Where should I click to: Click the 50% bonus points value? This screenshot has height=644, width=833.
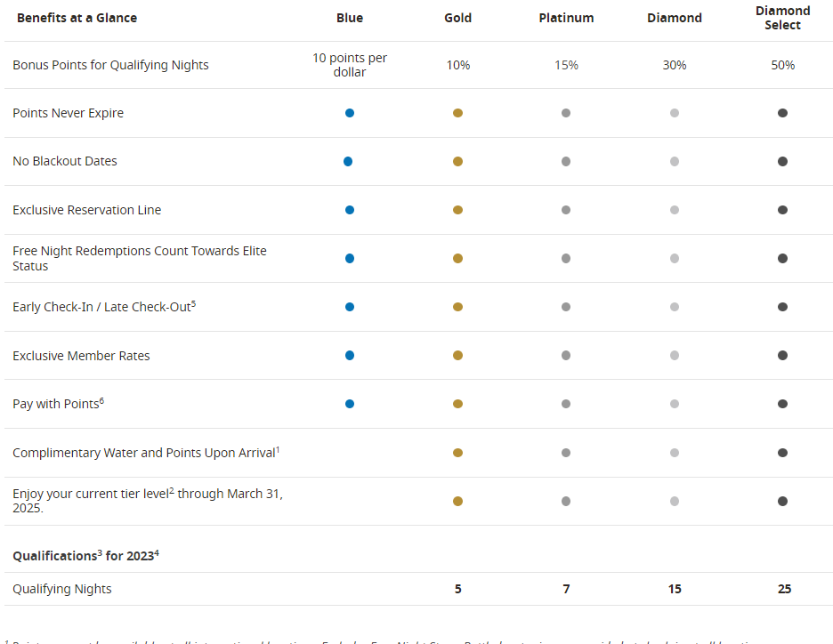click(783, 65)
